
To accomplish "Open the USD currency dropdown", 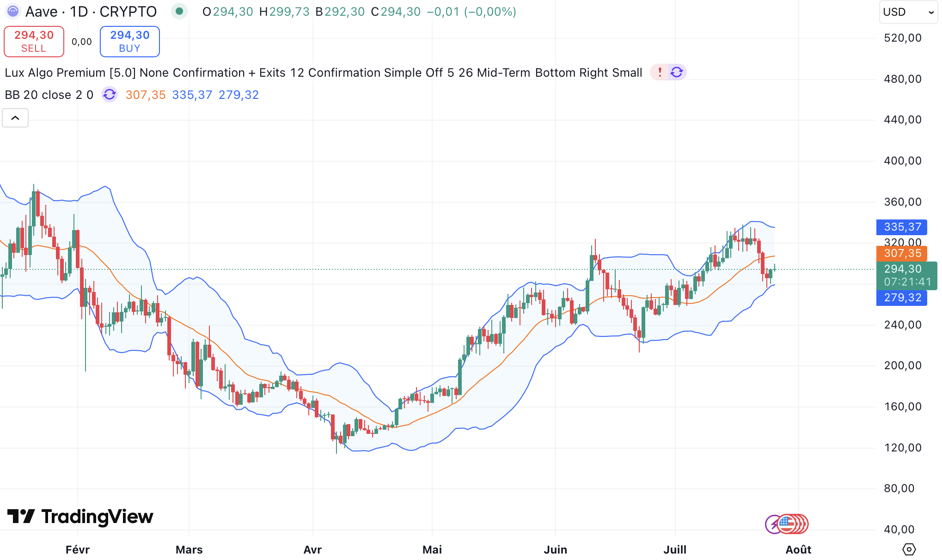I will pyautogui.click(x=908, y=12).
